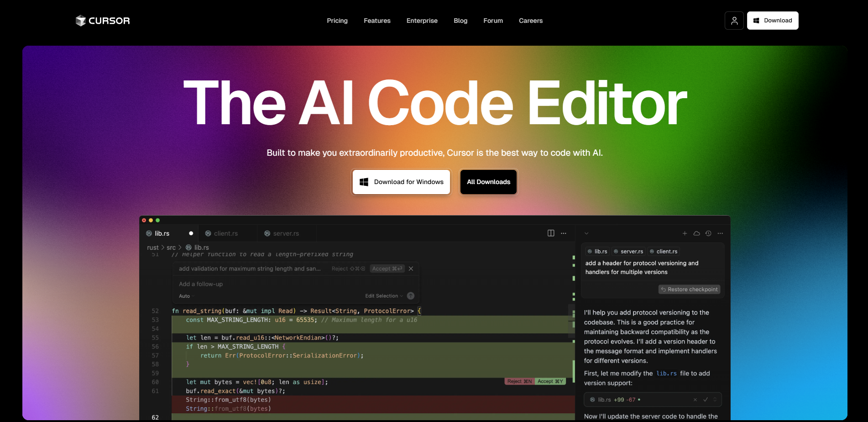The height and width of the screenshot is (422, 868).
Task: Open the Edit Selection dropdown
Action: pyautogui.click(x=384, y=296)
